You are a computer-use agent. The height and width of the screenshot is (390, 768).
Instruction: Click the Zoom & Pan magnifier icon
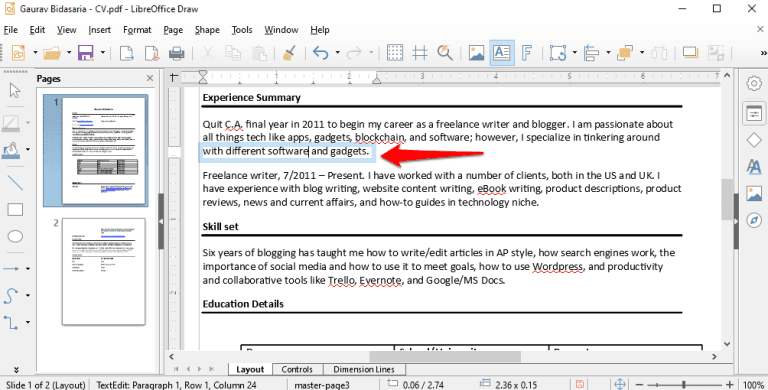tap(445, 53)
